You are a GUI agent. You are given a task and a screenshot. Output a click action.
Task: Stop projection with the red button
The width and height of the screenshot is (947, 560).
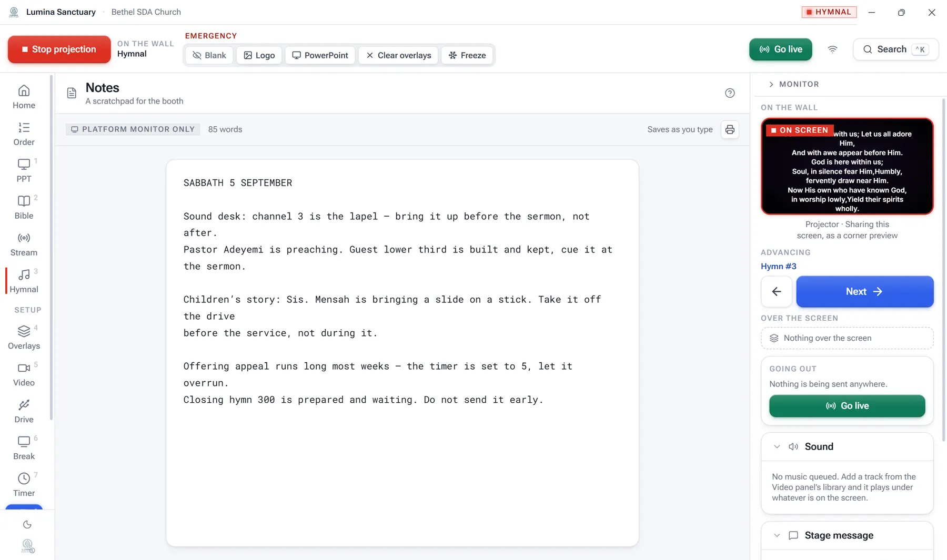[x=59, y=49]
